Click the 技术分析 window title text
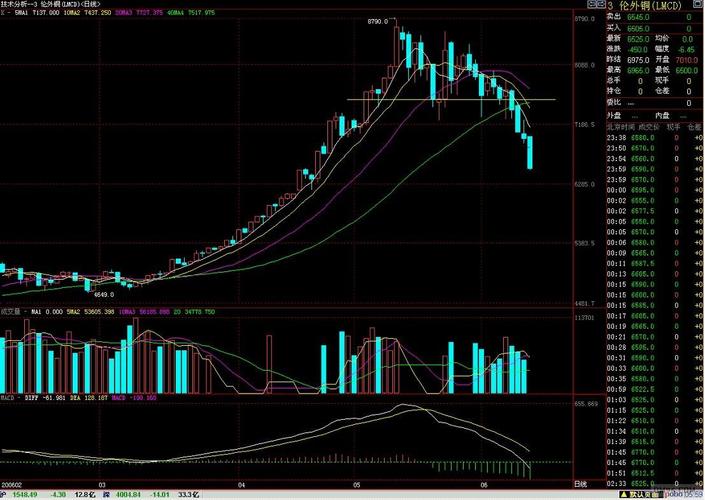The width and height of the screenshot is (705, 500). (x=22, y=5)
